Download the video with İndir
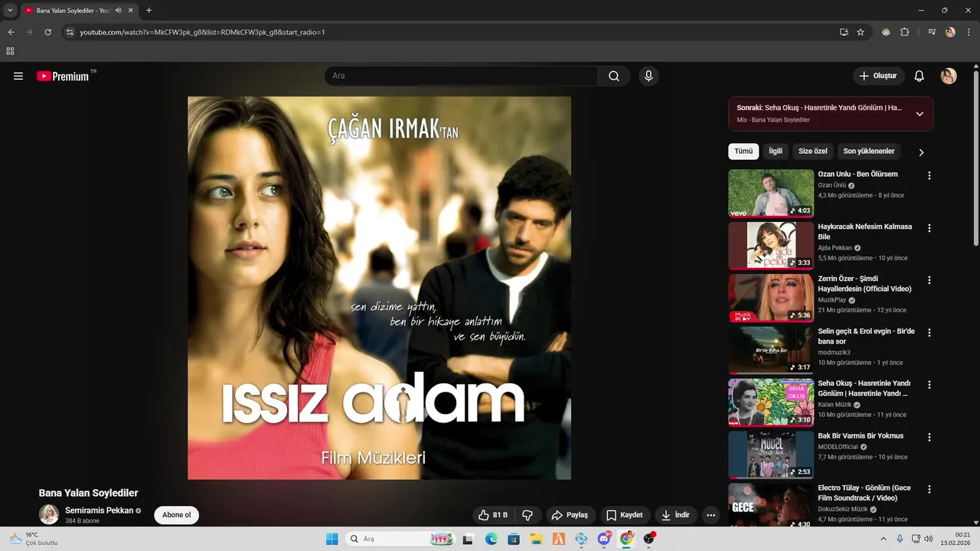The image size is (980, 551). [676, 515]
